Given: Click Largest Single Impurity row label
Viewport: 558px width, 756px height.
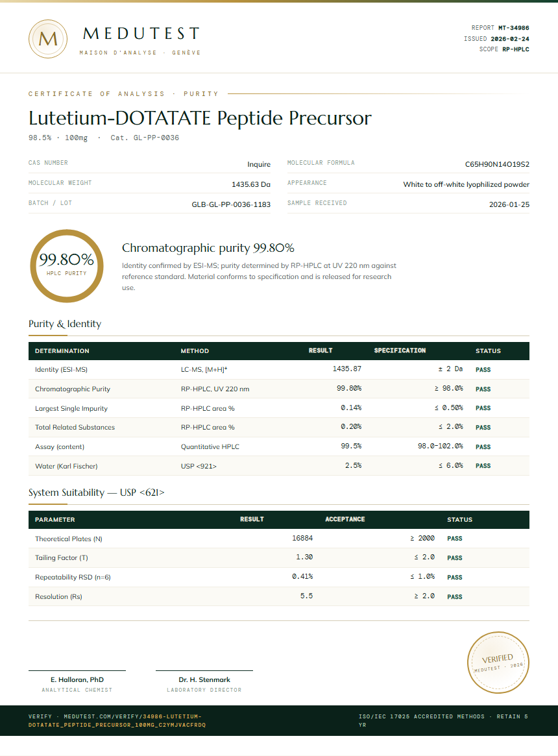Looking at the screenshot, I should pyautogui.click(x=71, y=408).
